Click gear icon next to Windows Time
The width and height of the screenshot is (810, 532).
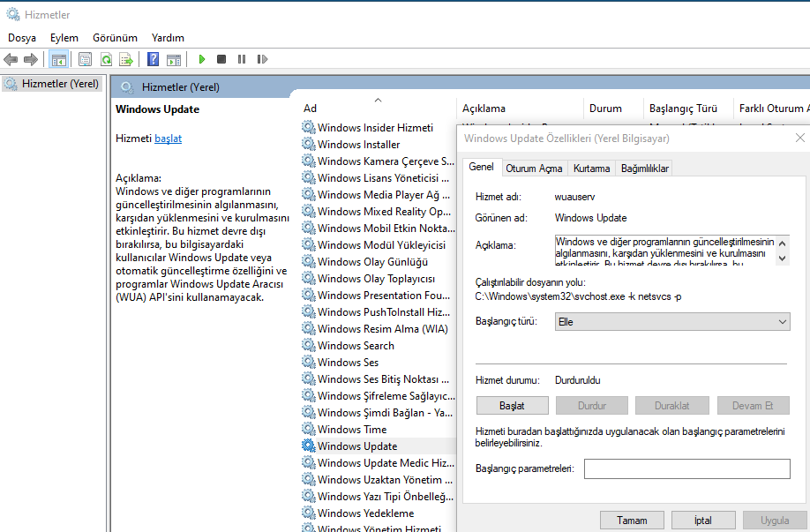click(309, 429)
